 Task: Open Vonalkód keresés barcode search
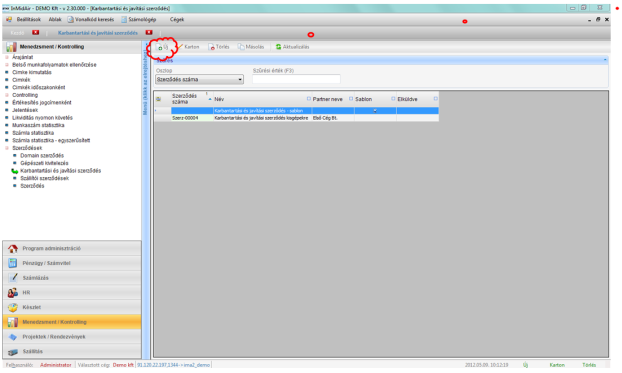pos(91,19)
